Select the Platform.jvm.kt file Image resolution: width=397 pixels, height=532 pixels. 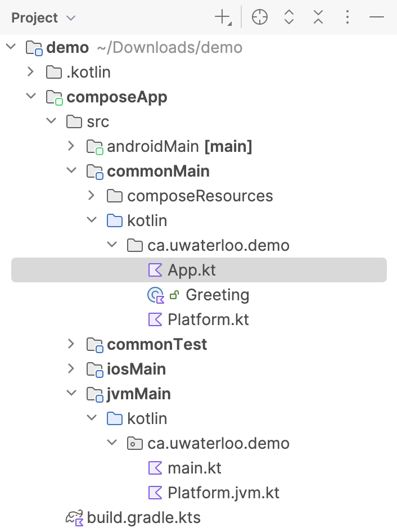pos(222,493)
